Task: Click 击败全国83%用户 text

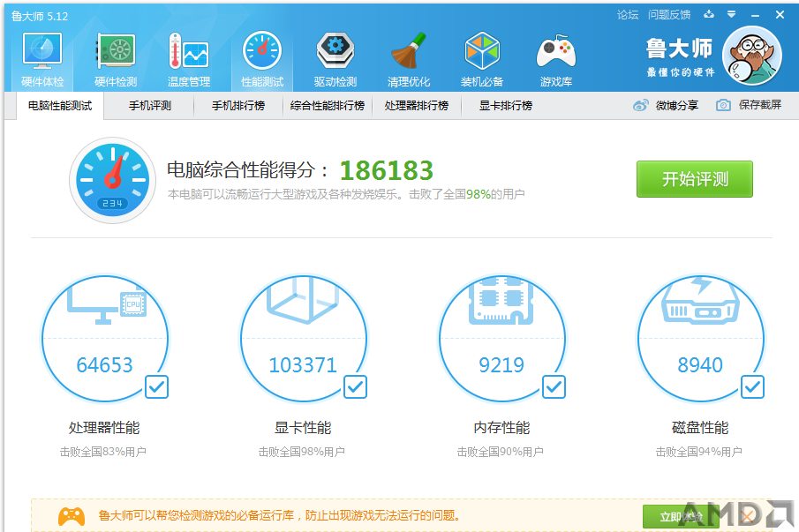Action: pos(103,452)
